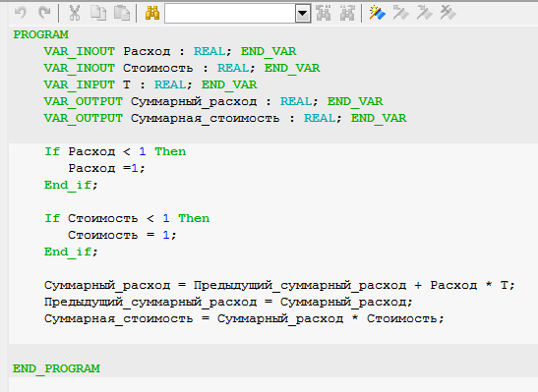Screen dimensions: 538x392
Task: Click the PROGRAM keyword on first line
Action: coord(41,34)
